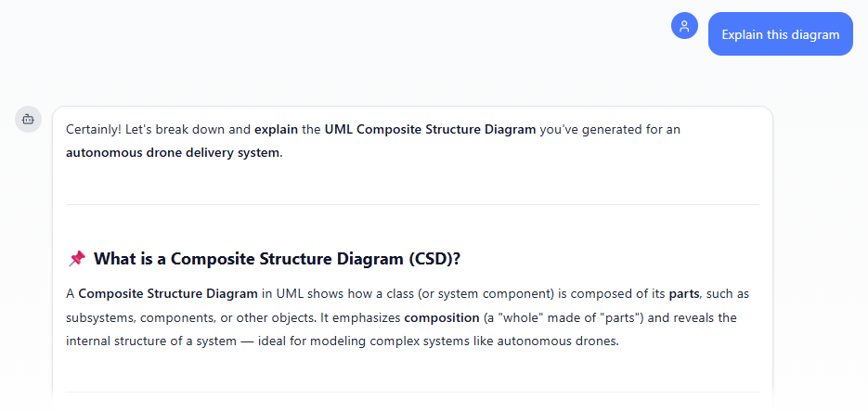Screen dimensions: 868x412
Task: Click bold "Composite Structure Diagram" in definition paragraph
Action: point(168,294)
